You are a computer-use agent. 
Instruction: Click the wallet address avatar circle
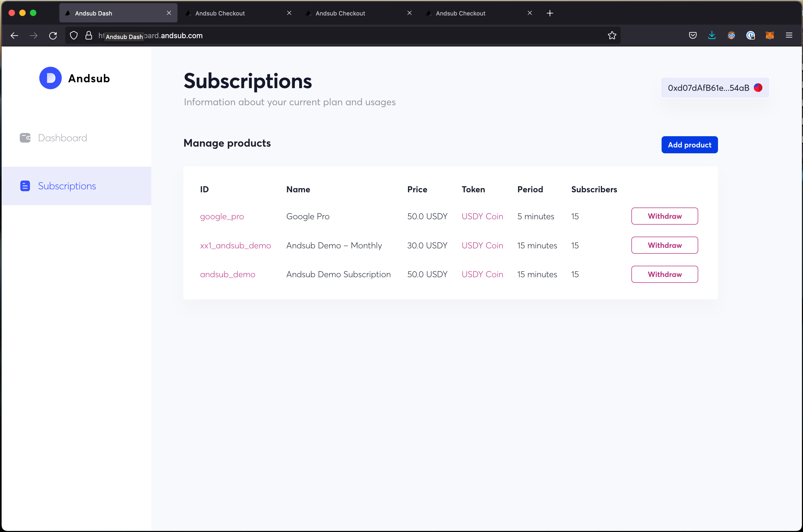pyautogui.click(x=758, y=88)
